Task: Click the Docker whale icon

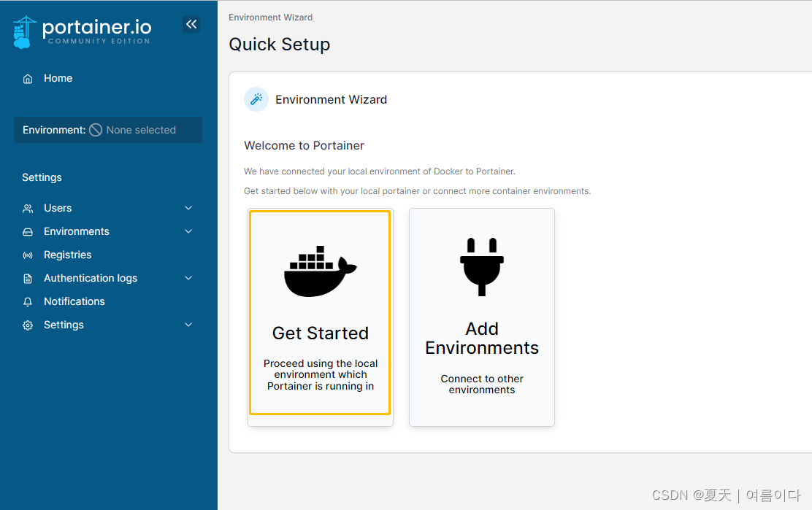Action: pos(320,271)
